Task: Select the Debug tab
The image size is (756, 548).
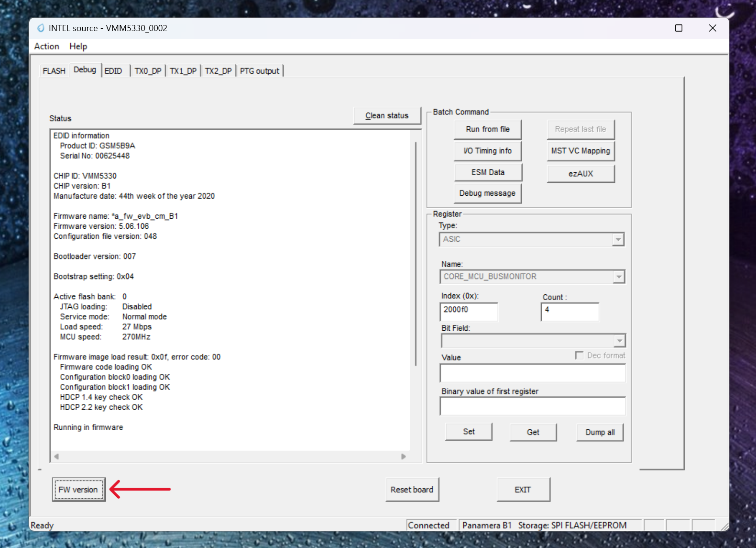Action: pos(85,70)
